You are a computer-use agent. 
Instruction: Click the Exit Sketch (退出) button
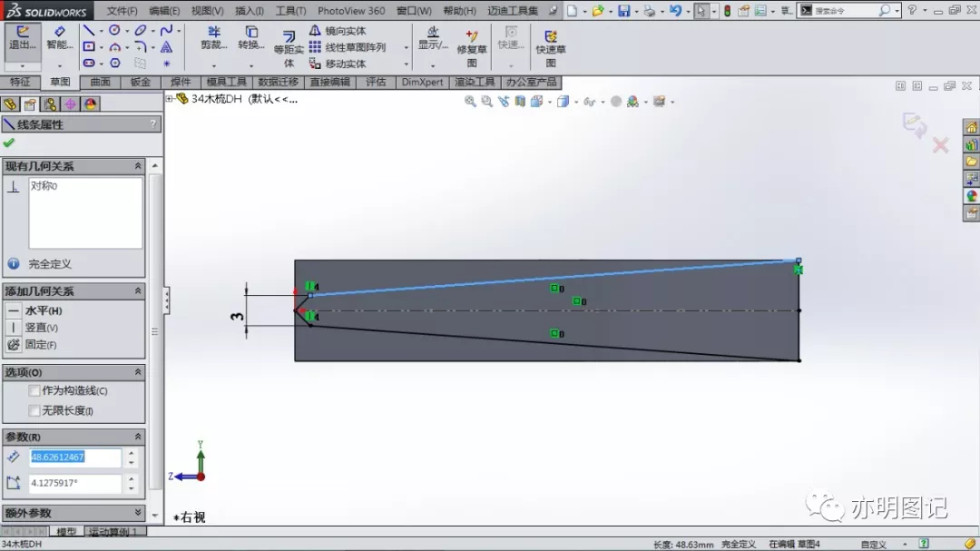click(x=23, y=37)
